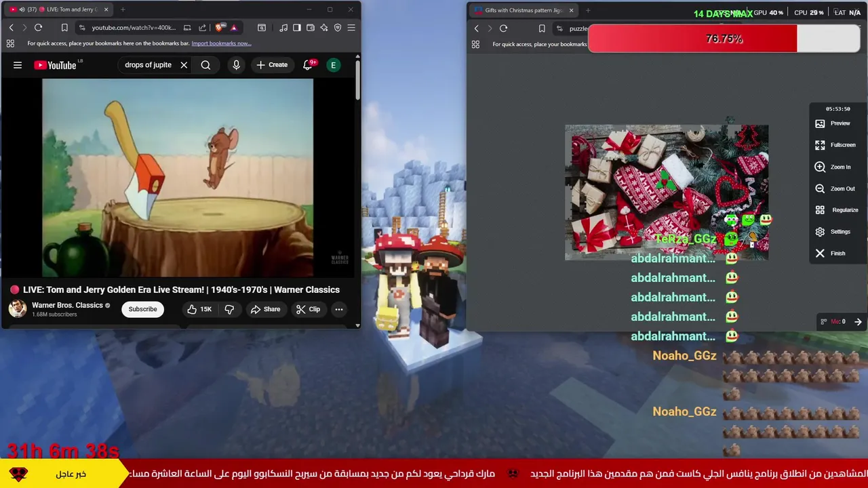Expand the Me: 0 score panel arrow
Screen dimensions: 868x488
pos(858,322)
